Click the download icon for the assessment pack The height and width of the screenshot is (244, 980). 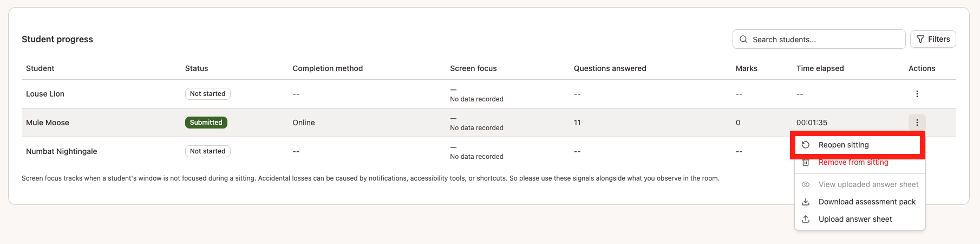coord(806,202)
